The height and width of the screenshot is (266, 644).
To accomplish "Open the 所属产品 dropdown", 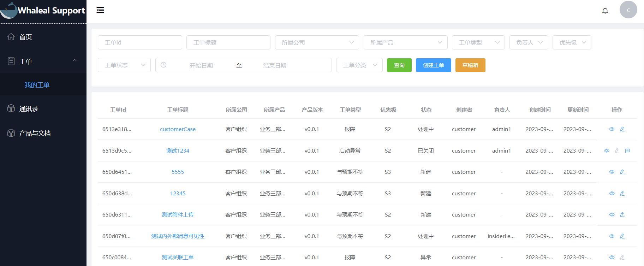I will [x=406, y=42].
